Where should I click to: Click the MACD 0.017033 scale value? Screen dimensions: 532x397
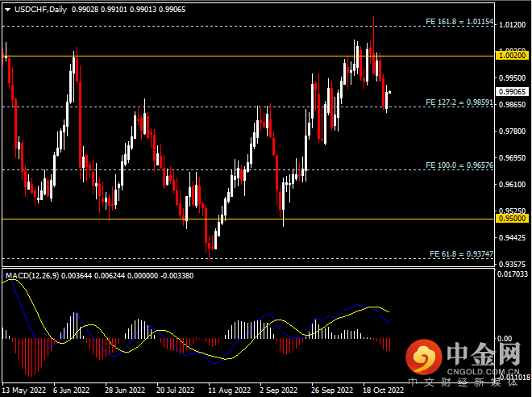[513, 274]
